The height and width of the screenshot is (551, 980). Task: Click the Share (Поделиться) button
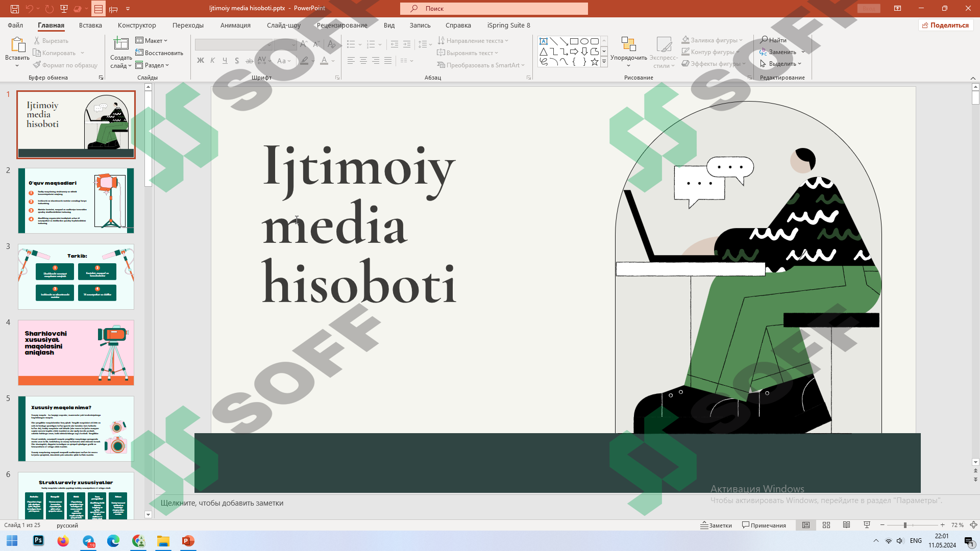(946, 25)
